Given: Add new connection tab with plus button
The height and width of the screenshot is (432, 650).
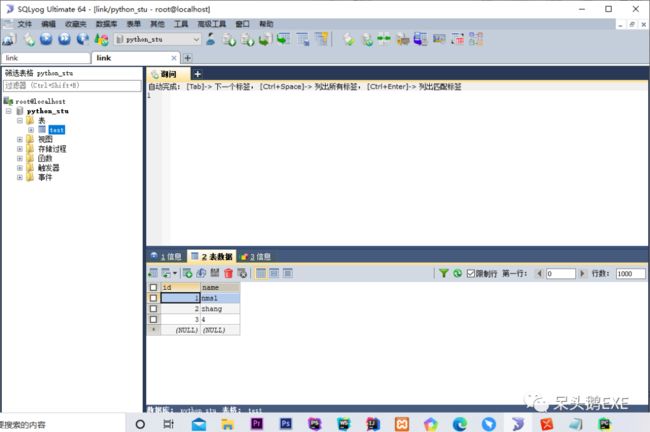Looking at the screenshot, I should click(x=187, y=58).
